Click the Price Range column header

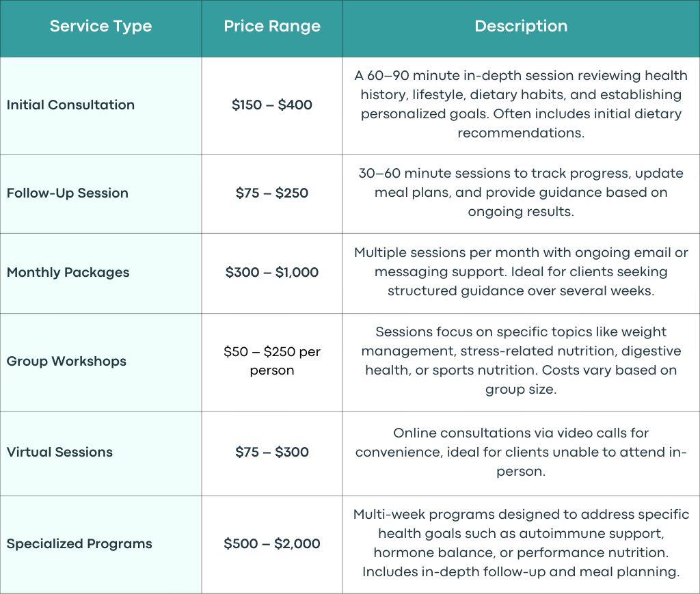tap(272, 26)
